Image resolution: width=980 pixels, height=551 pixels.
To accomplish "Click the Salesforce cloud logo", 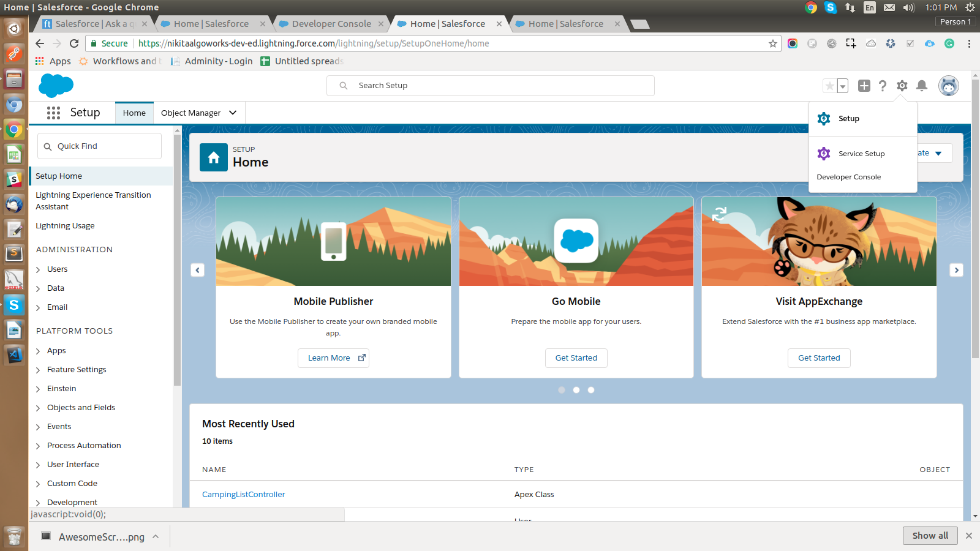I will coord(56,86).
